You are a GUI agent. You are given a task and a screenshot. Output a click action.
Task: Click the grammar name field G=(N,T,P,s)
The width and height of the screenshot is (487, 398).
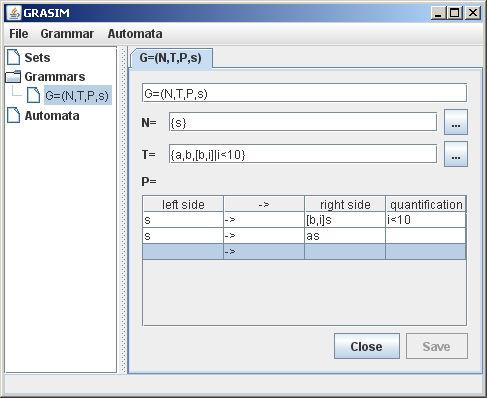[x=304, y=93]
